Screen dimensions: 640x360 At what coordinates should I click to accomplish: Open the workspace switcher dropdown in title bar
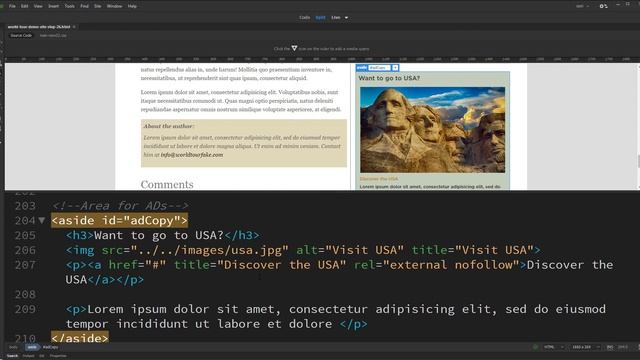coord(582,6)
